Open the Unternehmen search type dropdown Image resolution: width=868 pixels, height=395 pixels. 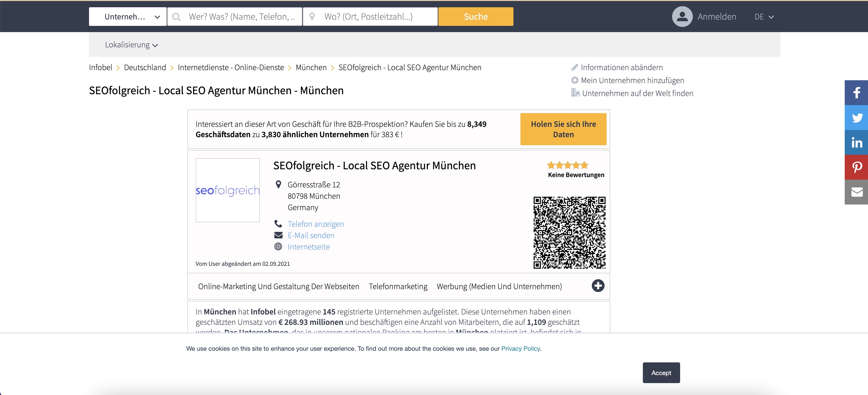[x=128, y=17]
